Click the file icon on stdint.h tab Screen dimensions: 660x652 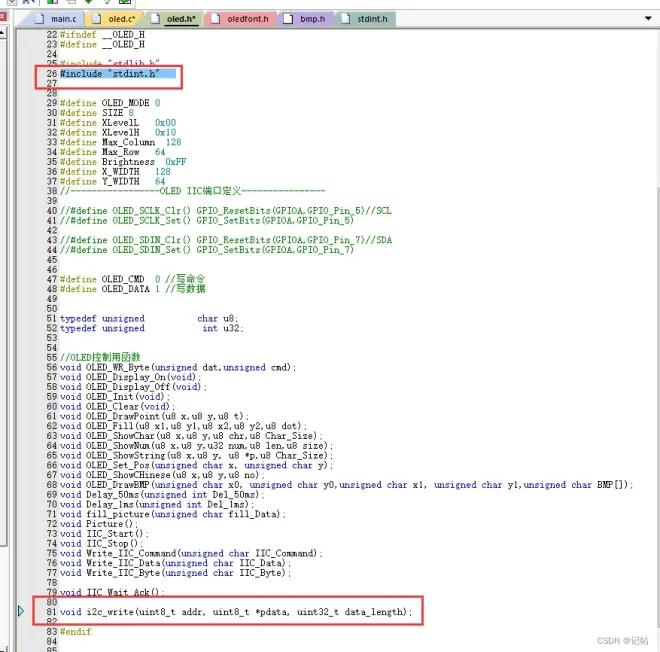pos(342,18)
